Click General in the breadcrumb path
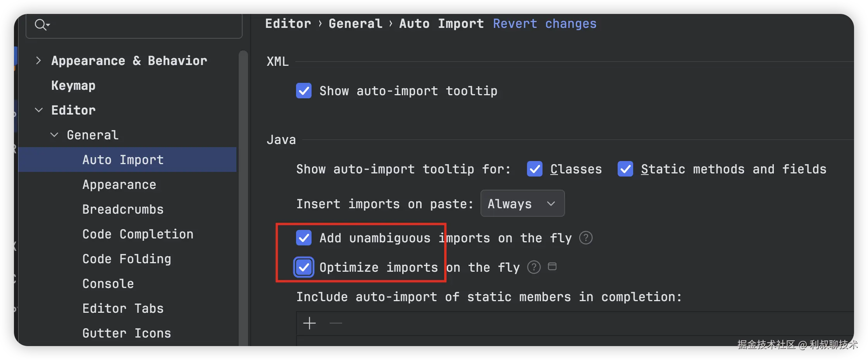868x360 pixels. coord(355,24)
